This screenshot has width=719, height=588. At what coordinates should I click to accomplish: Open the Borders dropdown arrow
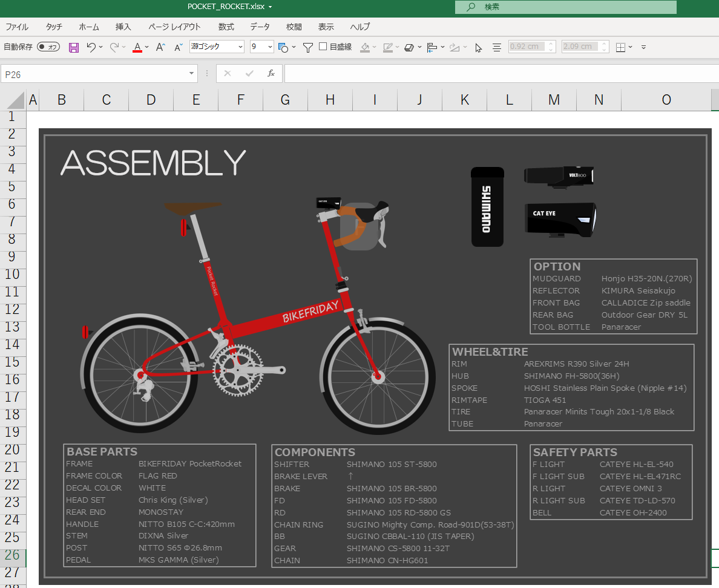631,47
